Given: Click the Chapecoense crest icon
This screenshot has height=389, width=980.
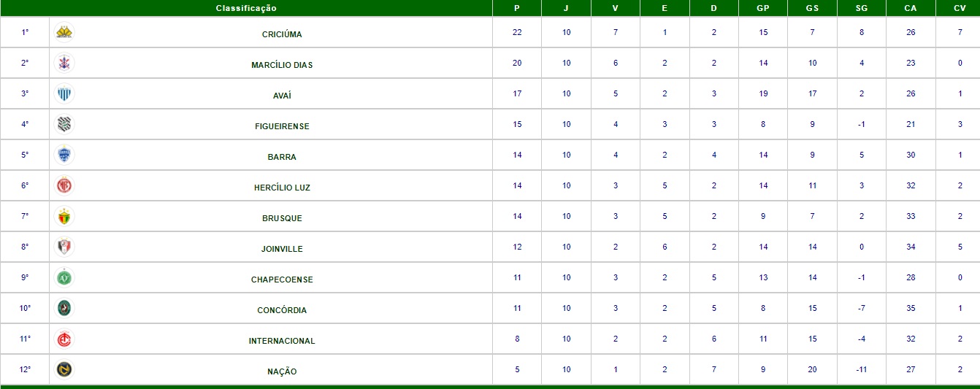Looking at the screenshot, I should point(65,278).
